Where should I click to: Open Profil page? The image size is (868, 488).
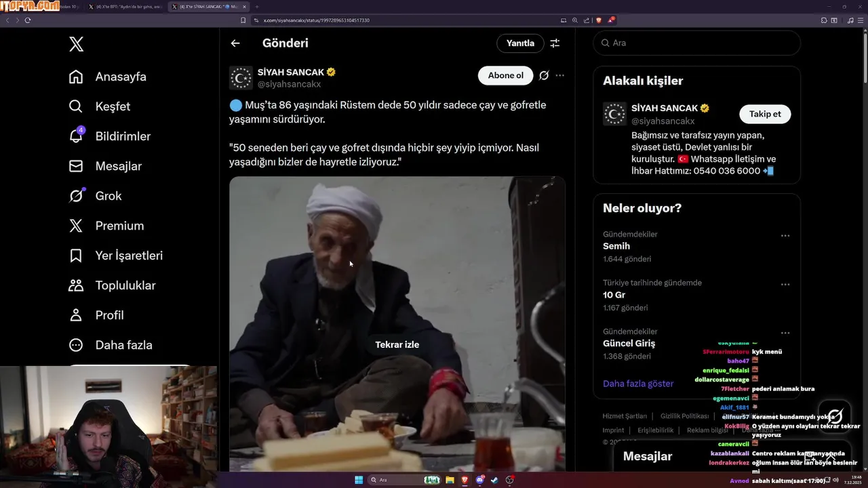coord(96,315)
